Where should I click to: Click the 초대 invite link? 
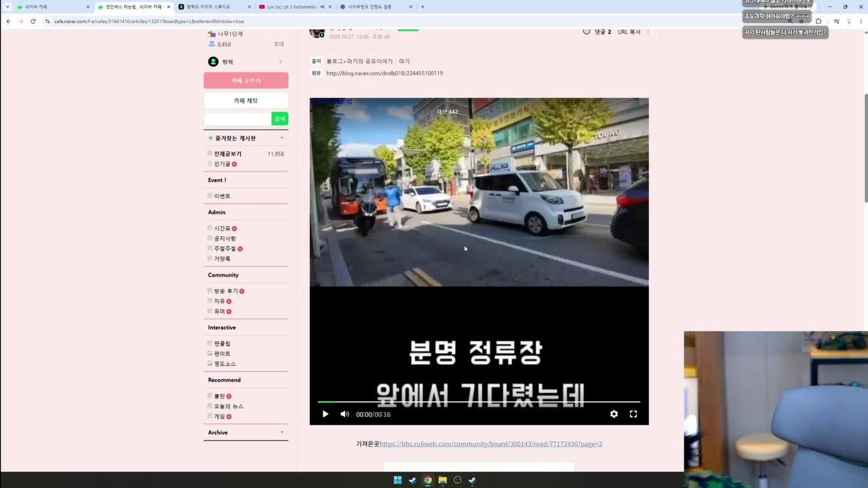(279, 44)
